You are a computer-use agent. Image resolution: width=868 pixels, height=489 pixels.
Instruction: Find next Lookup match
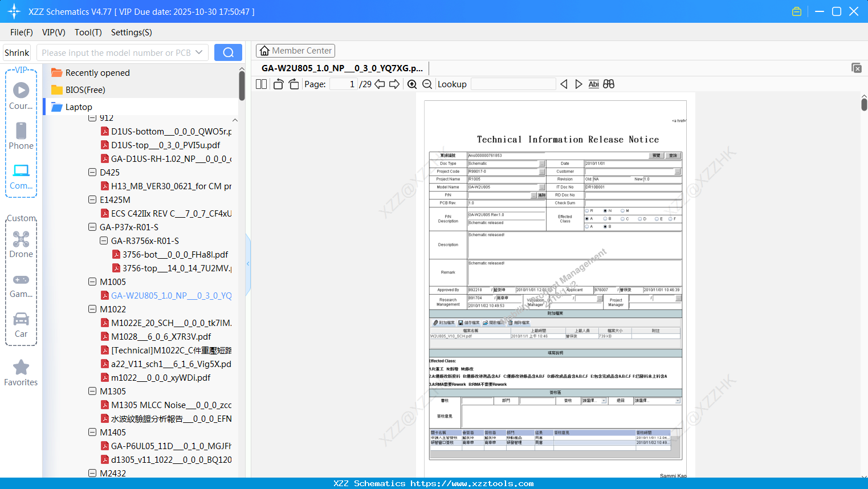tap(578, 84)
